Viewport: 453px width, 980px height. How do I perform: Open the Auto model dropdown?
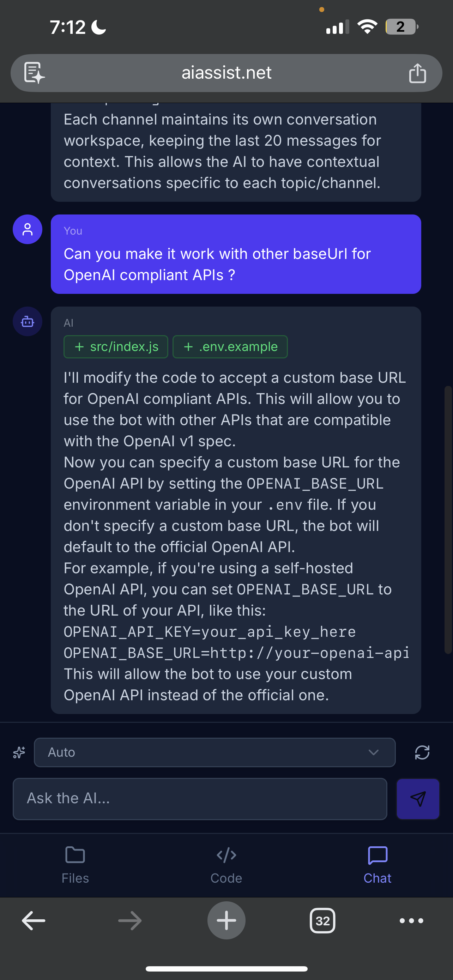[215, 752]
